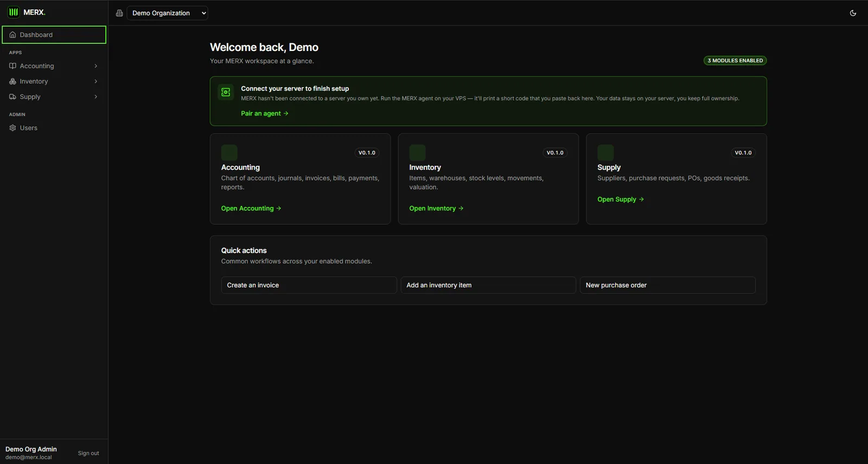The image size is (868, 464).
Task: Click the V0.1.0 badge on Inventory card
Action: [x=555, y=153]
